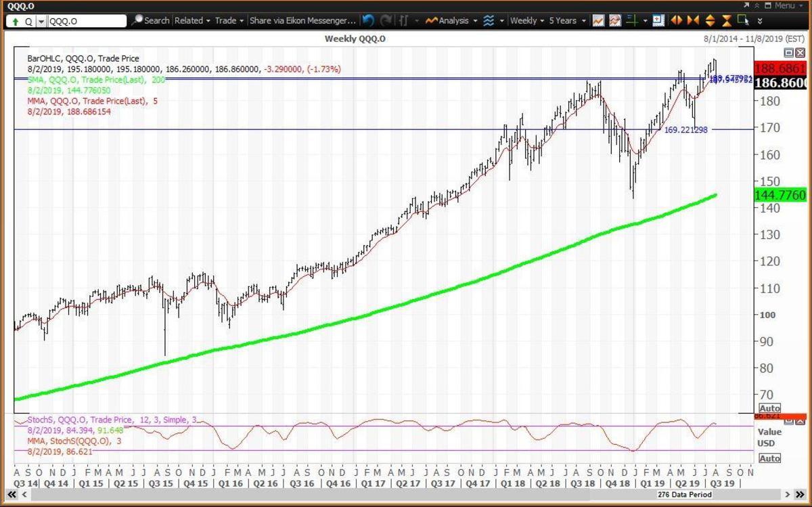
Task: Click the StochS legend label
Action: click(112, 420)
